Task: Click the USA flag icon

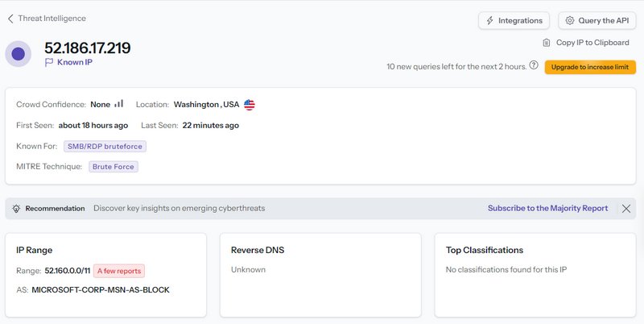Action: tap(250, 105)
